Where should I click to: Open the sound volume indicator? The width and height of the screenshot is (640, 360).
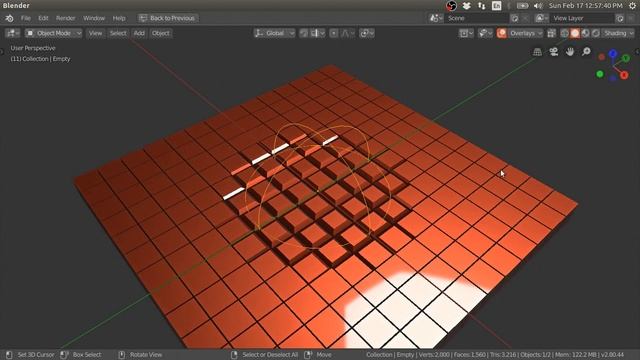coord(538,6)
